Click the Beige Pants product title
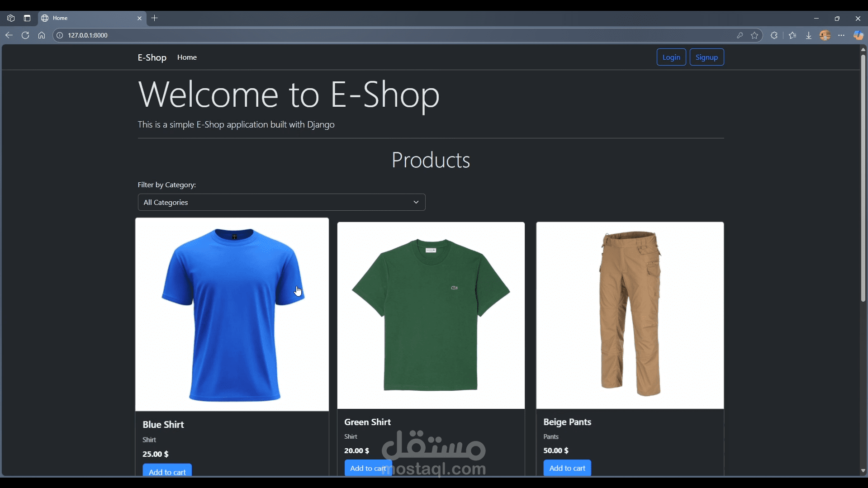The height and width of the screenshot is (488, 868). point(567,422)
